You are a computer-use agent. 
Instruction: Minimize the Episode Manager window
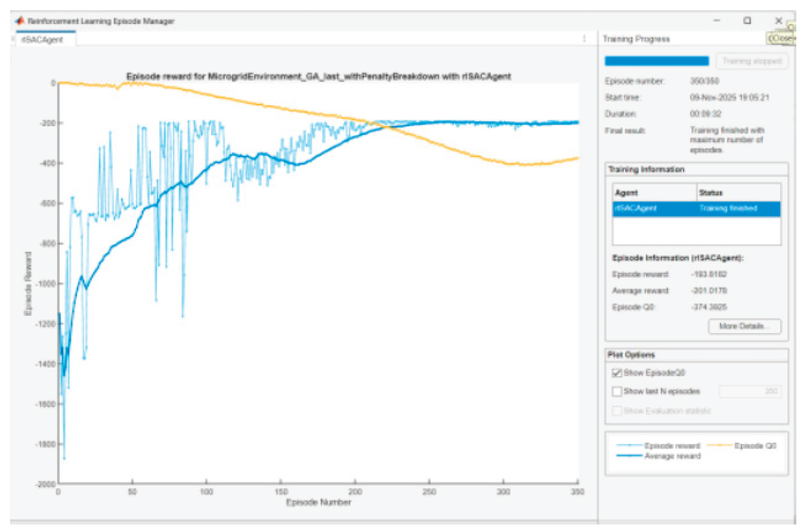coord(716,20)
